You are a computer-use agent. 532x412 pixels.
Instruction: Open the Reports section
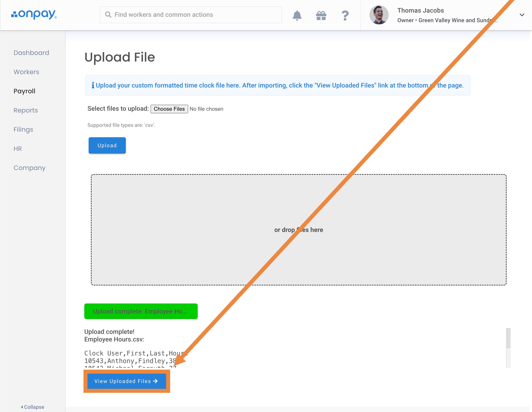point(26,110)
